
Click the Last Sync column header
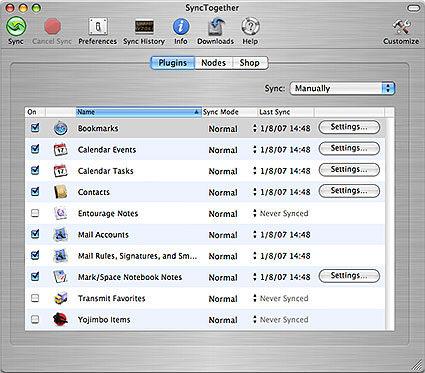point(286,112)
